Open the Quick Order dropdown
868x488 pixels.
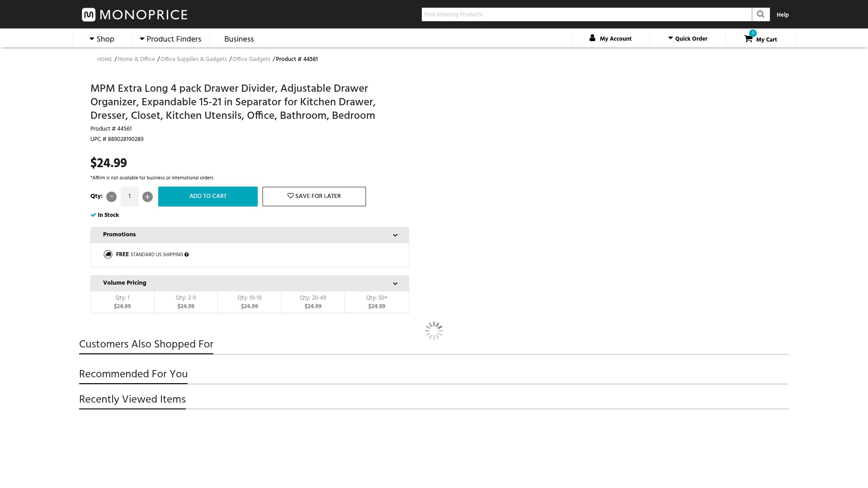point(688,38)
